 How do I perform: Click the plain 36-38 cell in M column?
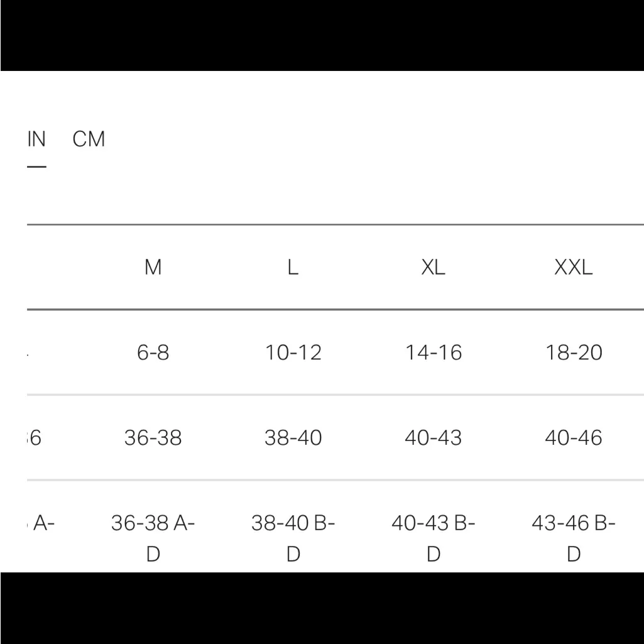[x=153, y=437]
